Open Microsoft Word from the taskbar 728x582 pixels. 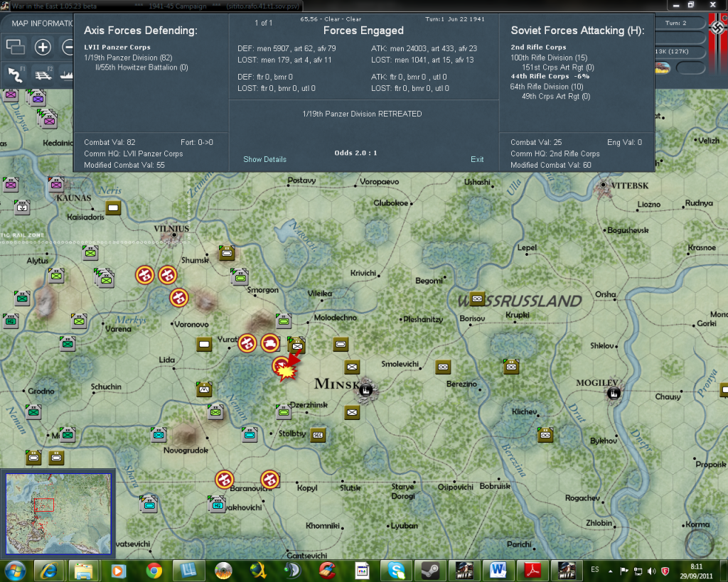tap(498, 571)
